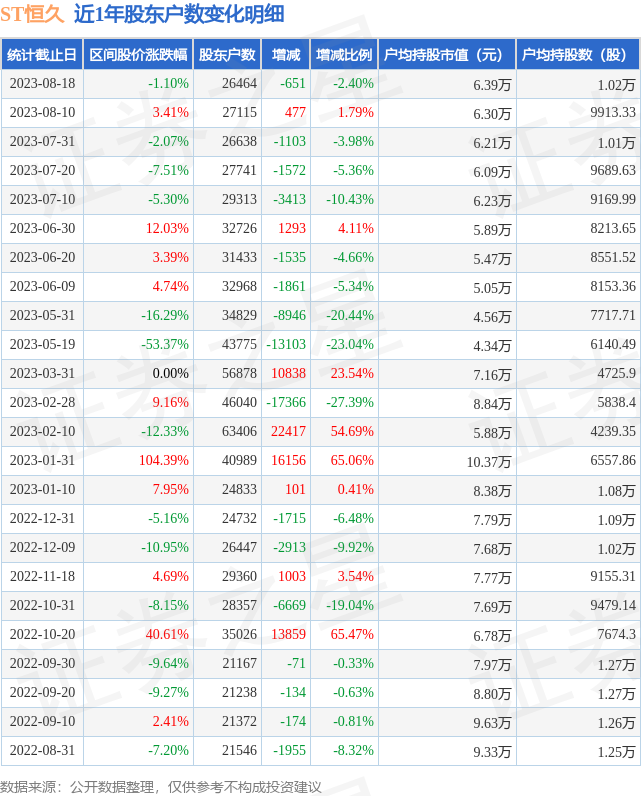Viewport: 641px width, 796px height.
Task: Click the date cell 2023-02-28
Action: tap(42, 402)
